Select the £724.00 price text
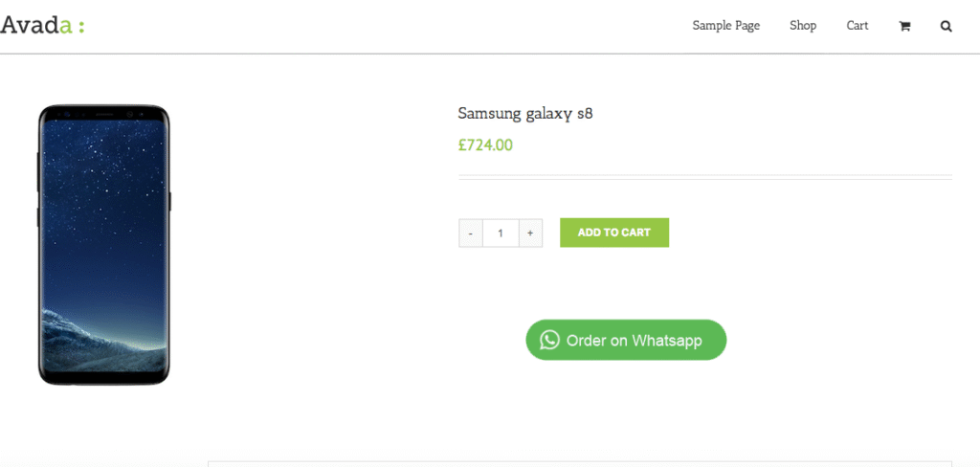 pos(485,145)
